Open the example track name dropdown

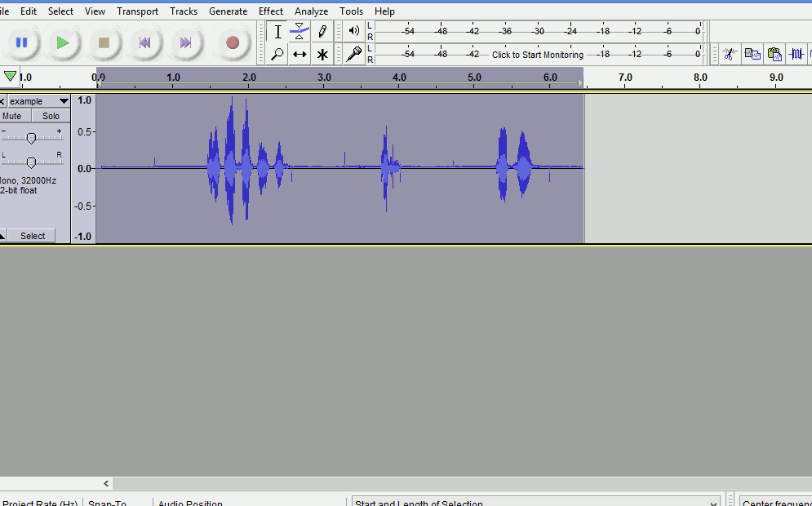[x=63, y=101]
